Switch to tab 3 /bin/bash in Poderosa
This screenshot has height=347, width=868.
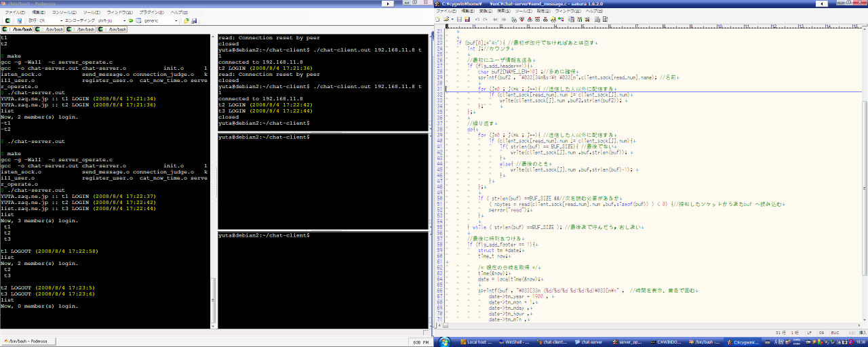pyautogui.click(x=81, y=29)
